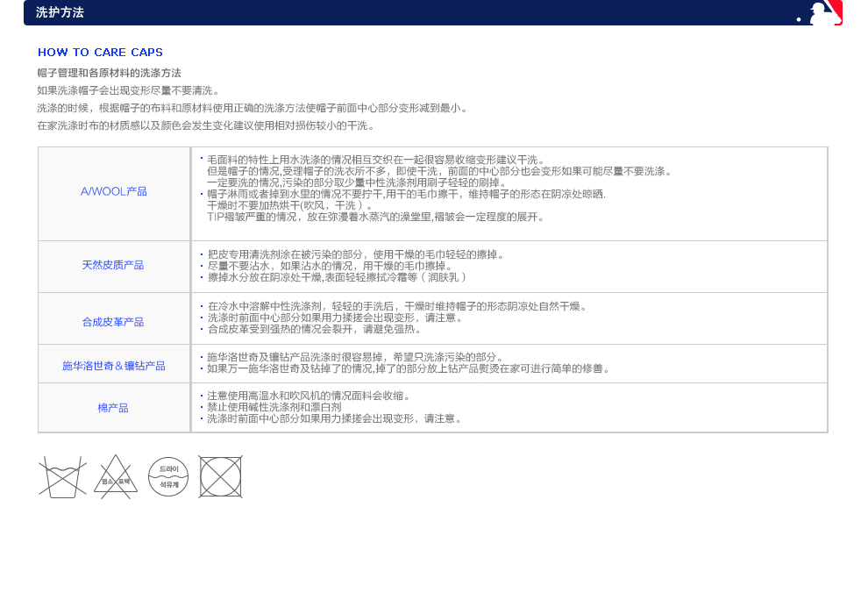Viewport: 868px width, 600px height.
Task: Click the 天然皮质产品 row label
Action: 113,266
